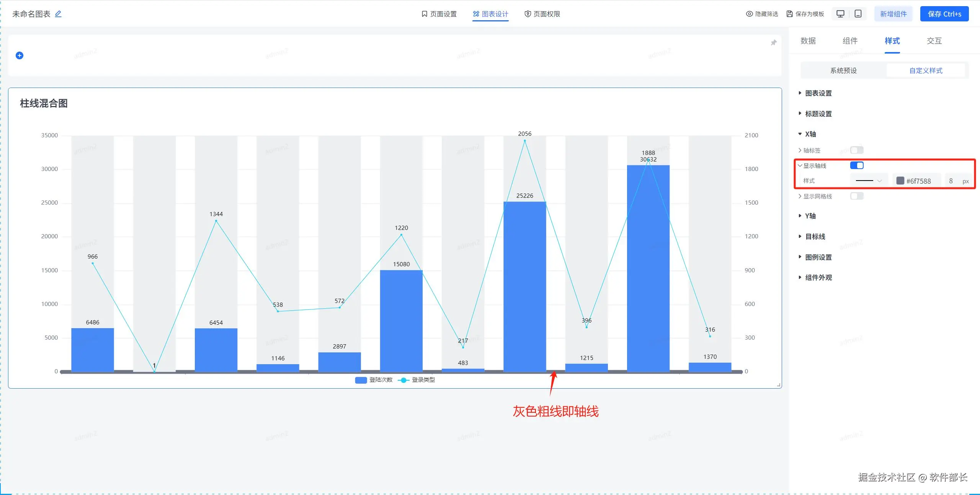Click the axis line width px field

coord(952,181)
